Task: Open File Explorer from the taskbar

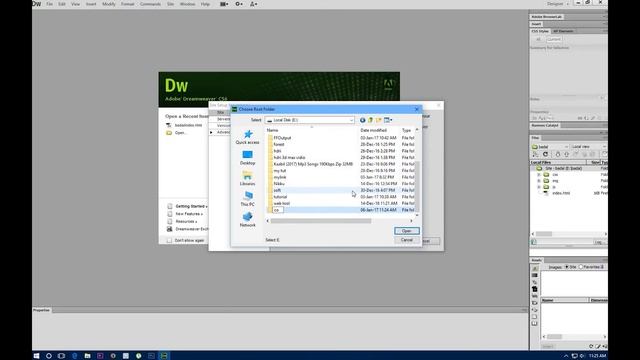Action: coord(87,356)
